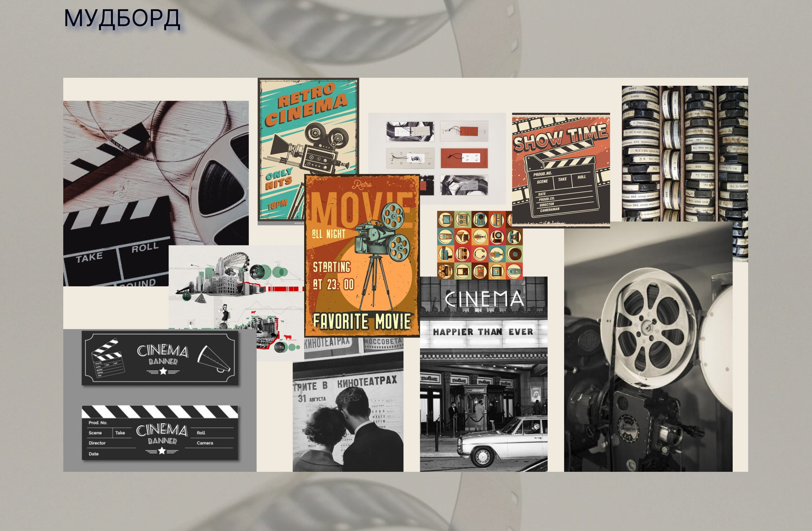Screen dimensions: 812x531
Task: Click the headphones icon in the retro grid
Action: pyautogui.click(x=480, y=254)
